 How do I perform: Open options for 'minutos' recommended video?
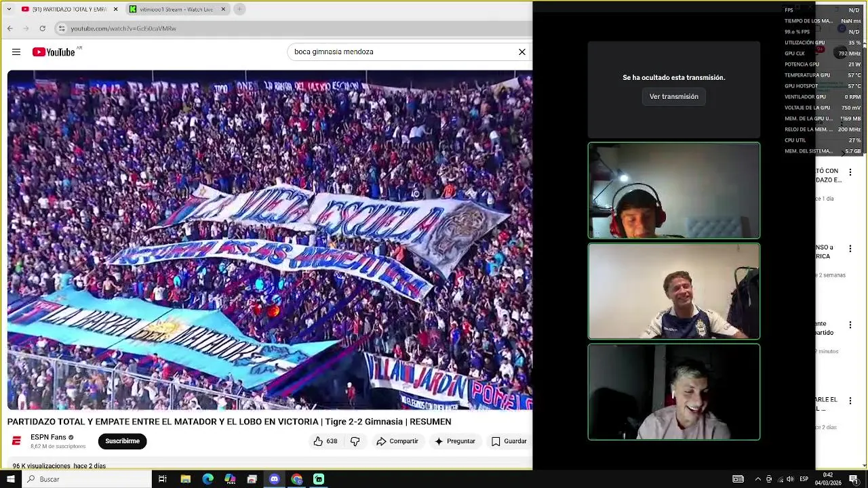click(850, 325)
